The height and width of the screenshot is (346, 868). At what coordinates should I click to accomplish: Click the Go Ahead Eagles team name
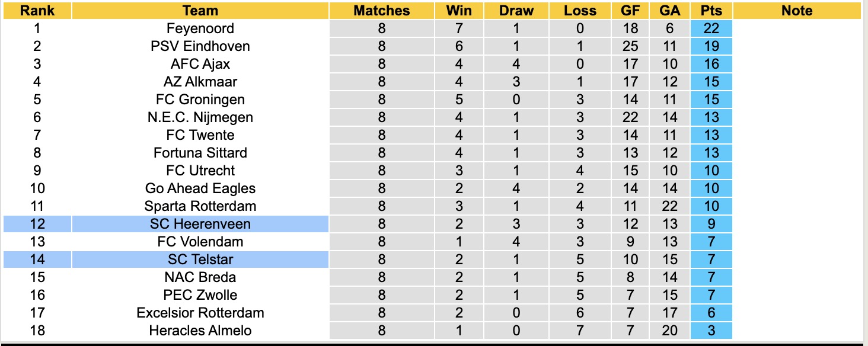200,188
